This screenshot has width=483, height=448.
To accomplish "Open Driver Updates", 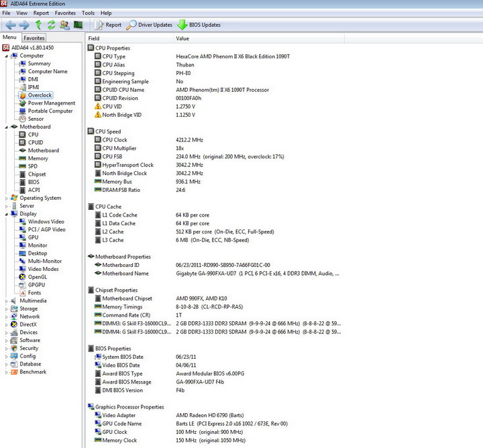I will (x=150, y=25).
